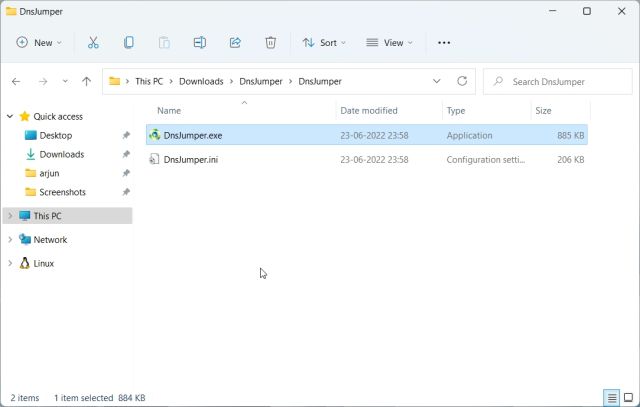Click the Paste clipboard icon

(164, 42)
